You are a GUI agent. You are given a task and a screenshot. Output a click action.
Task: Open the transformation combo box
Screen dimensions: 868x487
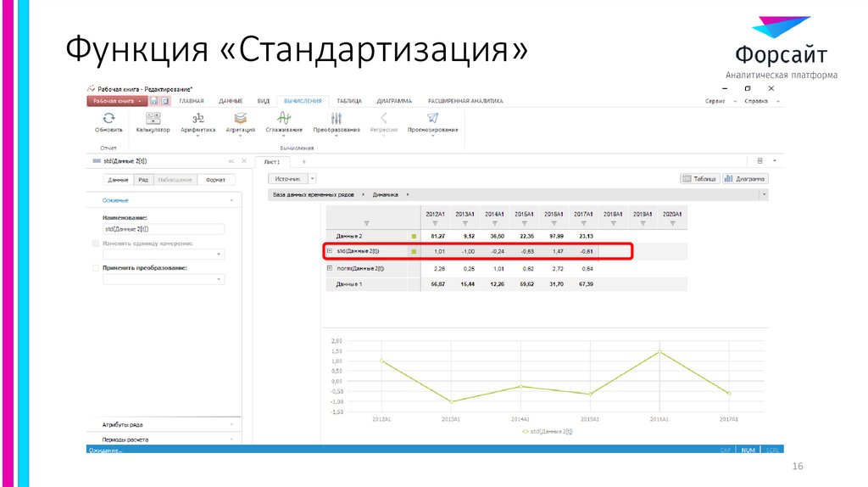click(x=164, y=279)
